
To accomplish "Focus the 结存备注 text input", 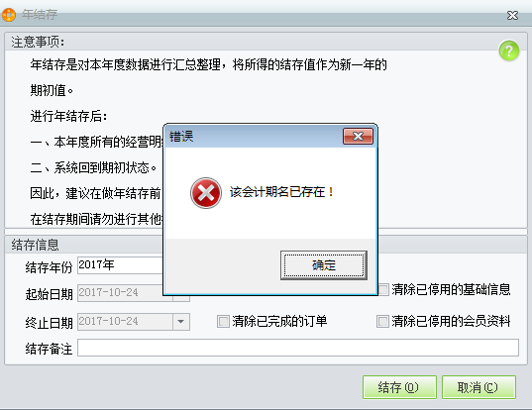I will (x=298, y=348).
